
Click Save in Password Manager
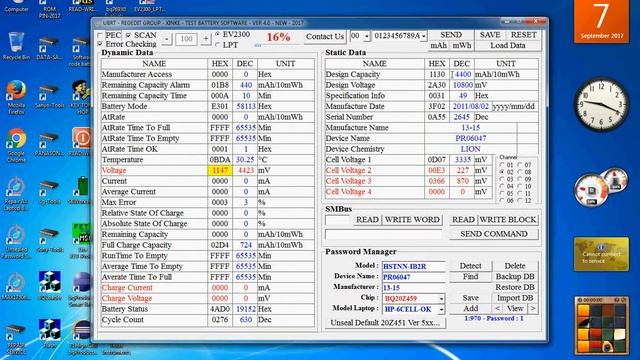pos(471,298)
